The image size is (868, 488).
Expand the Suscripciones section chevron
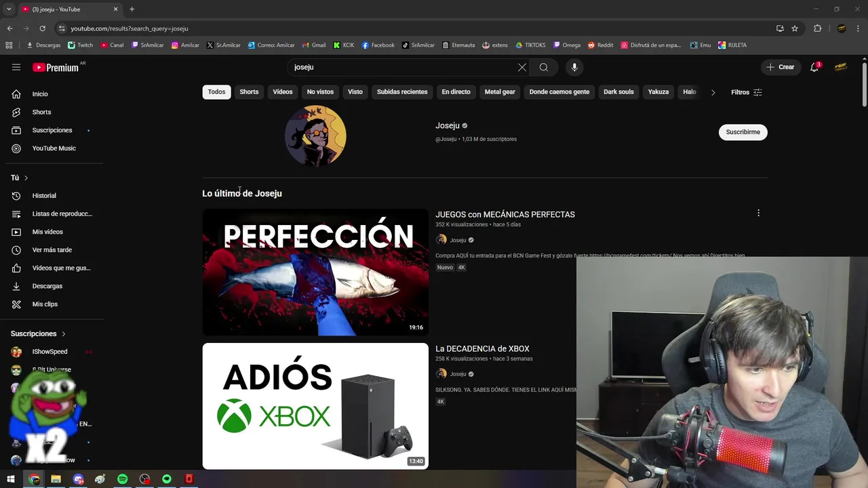(x=64, y=333)
